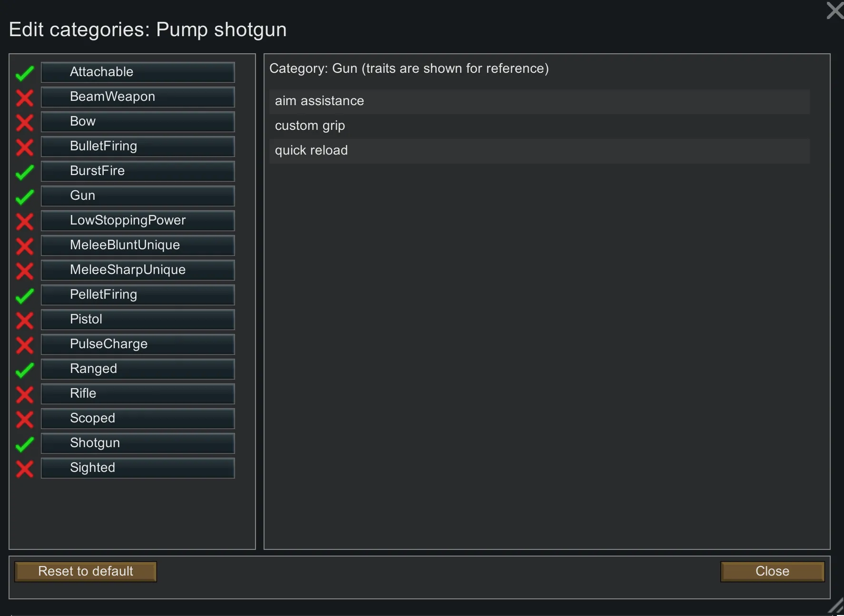Viewport: 844px width, 616px height.
Task: Click the red X icon next to Pistol
Action: click(25, 320)
